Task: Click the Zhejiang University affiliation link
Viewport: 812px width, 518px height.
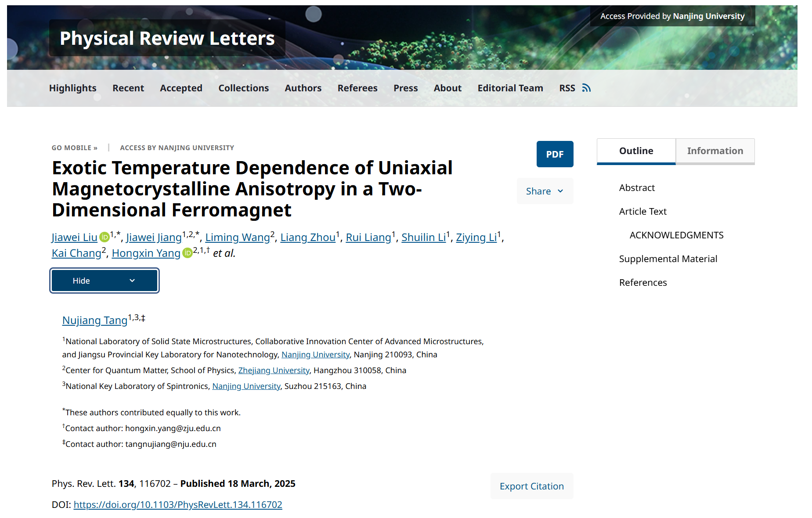Action: coord(274,371)
